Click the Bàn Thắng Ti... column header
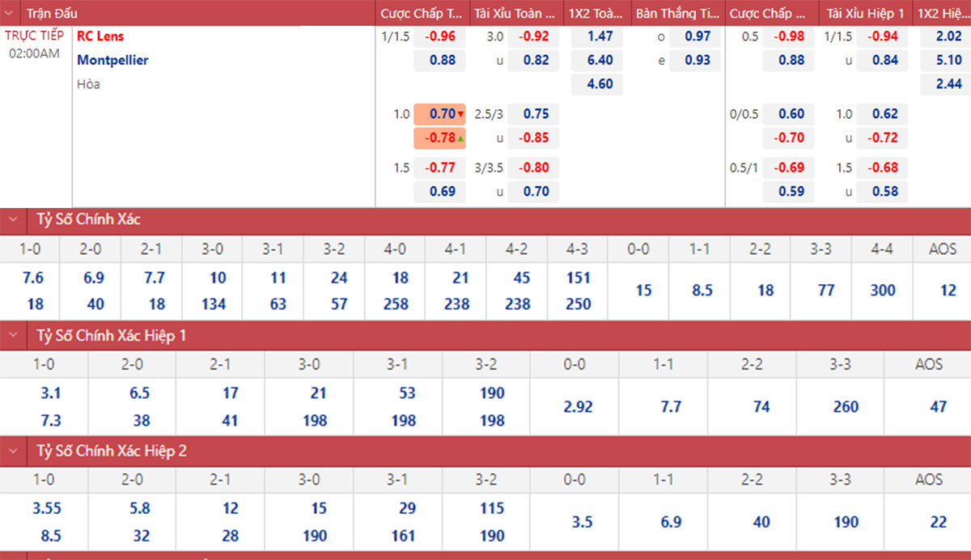The image size is (971, 560). [677, 14]
